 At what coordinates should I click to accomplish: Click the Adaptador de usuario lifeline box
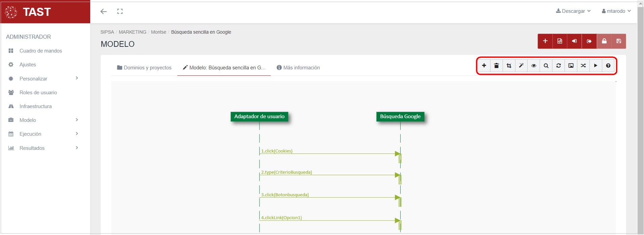pos(259,116)
